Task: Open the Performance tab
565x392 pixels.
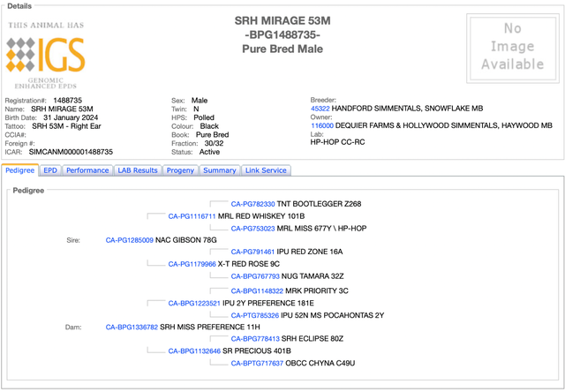Action: click(87, 170)
